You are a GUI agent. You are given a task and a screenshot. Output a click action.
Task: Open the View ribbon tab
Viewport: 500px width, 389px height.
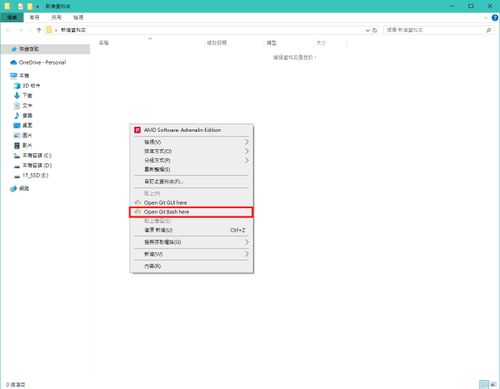(78, 17)
